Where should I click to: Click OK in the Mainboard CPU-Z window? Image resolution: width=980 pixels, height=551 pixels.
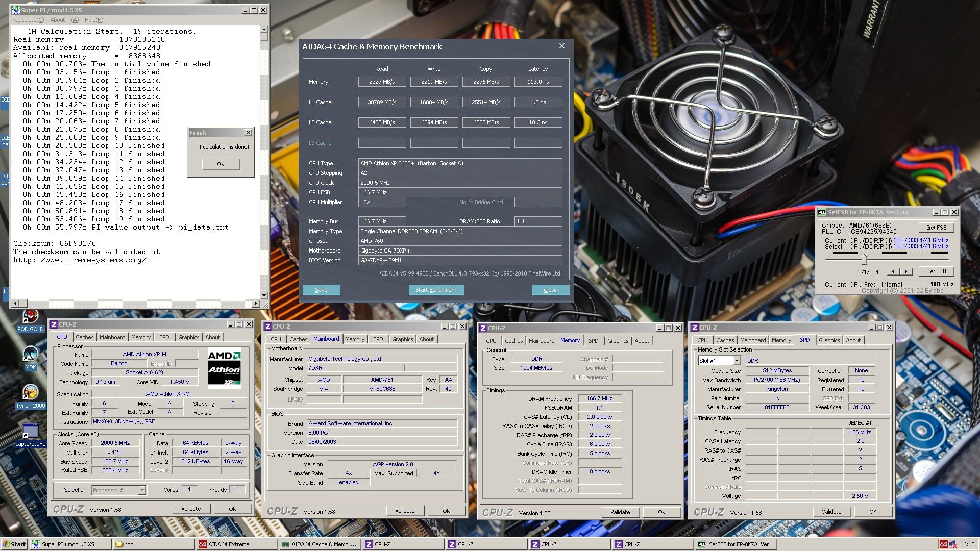pos(446,511)
